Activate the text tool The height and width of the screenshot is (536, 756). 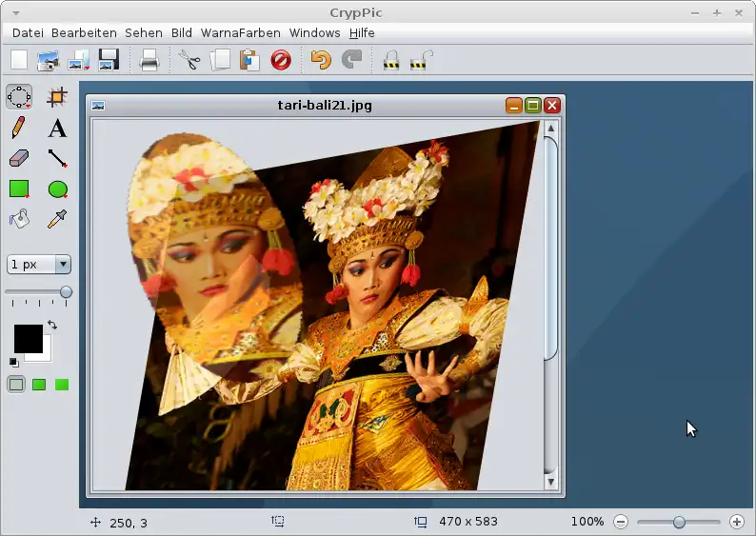[57, 129]
